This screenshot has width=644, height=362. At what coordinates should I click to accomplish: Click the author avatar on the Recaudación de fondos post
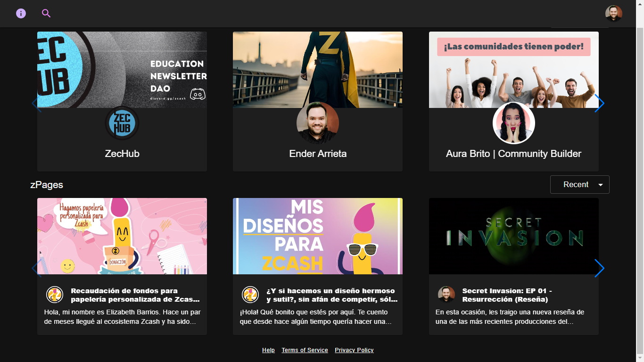[55, 295]
